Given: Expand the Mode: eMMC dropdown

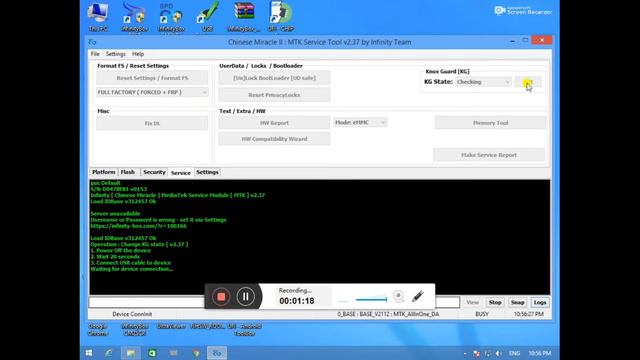Looking at the screenshot, I should click(x=360, y=122).
